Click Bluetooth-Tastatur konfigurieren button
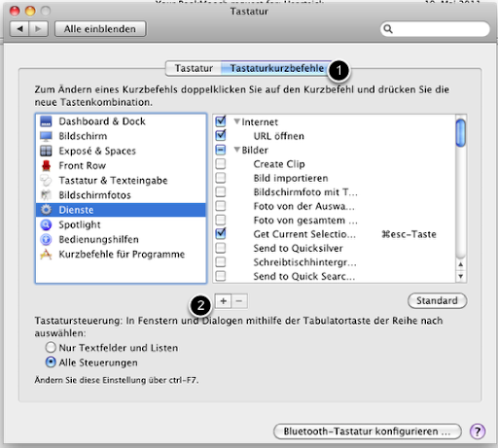Image resolution: width=498 pixels, height=448 pixels. [x=368, y=431]
